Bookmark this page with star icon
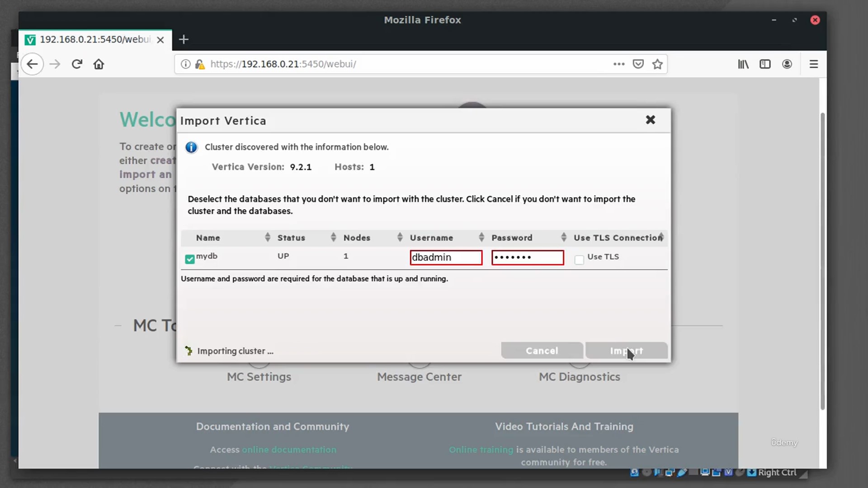 coord(657,64)
